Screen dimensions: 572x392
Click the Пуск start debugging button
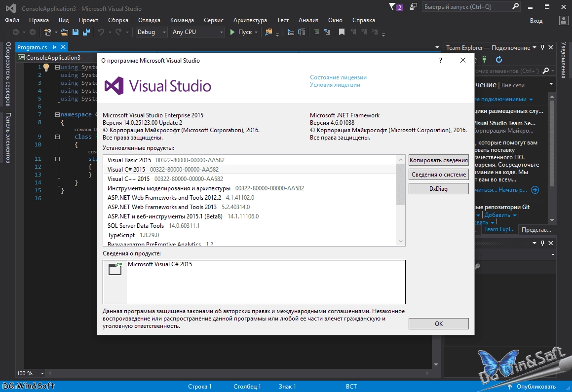(x=241, y=32)
